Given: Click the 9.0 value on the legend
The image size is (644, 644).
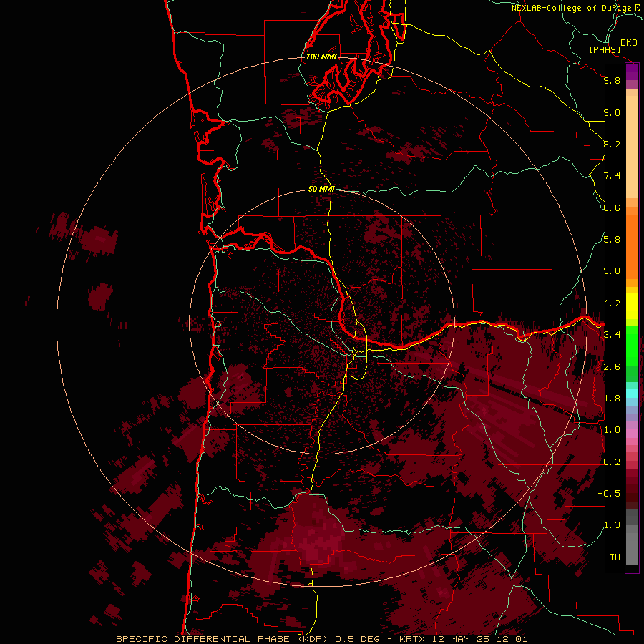Looking at the screenshot, I should tap(612, 112).
